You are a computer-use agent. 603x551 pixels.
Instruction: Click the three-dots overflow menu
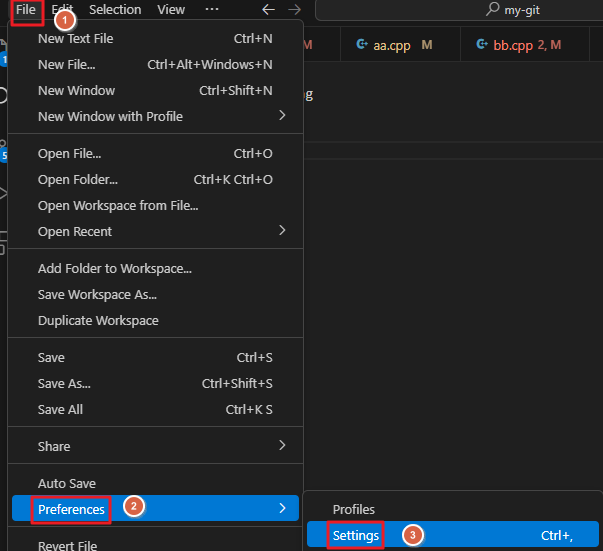(212, 9)
